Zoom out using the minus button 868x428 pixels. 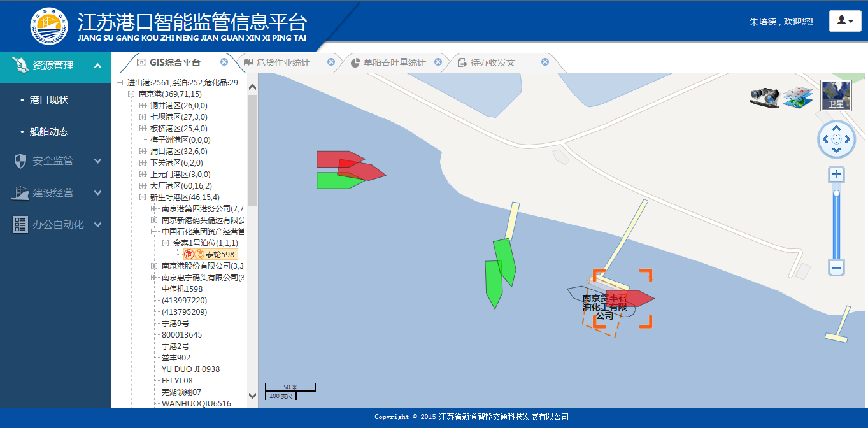coord(836,267)
